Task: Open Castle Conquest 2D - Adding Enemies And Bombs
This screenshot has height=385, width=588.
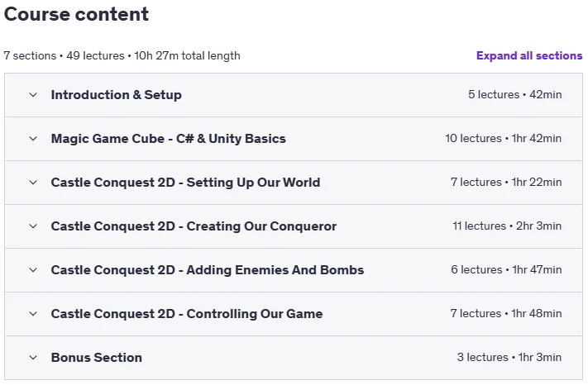Action: [208, 270]
